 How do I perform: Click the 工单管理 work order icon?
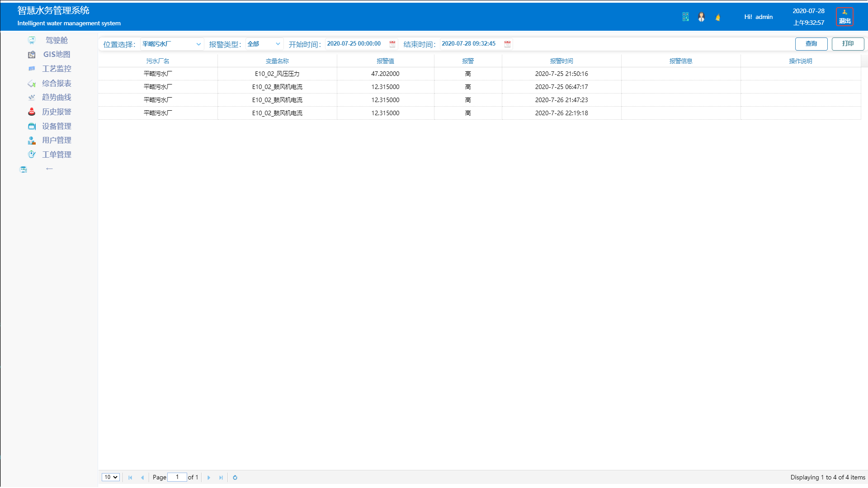point(32,155)
